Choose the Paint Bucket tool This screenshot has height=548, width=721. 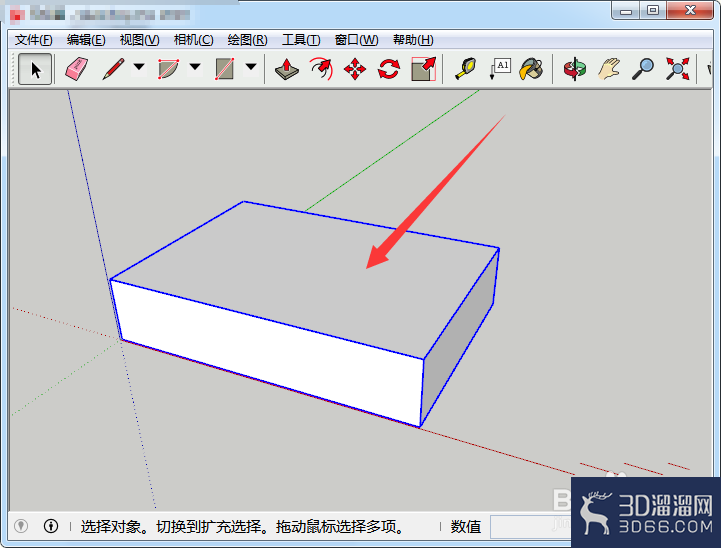click(x=532, y=69)
